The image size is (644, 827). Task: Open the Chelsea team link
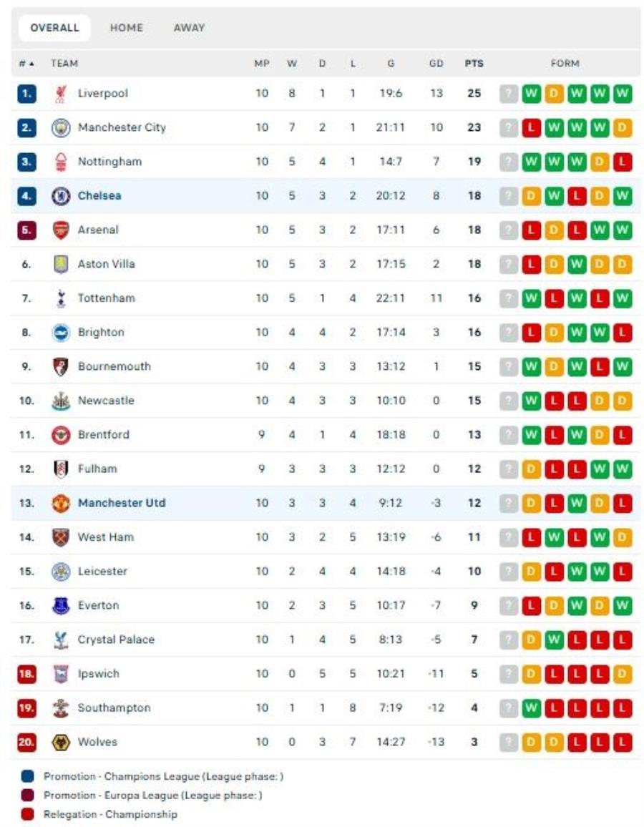click(99, 196)
